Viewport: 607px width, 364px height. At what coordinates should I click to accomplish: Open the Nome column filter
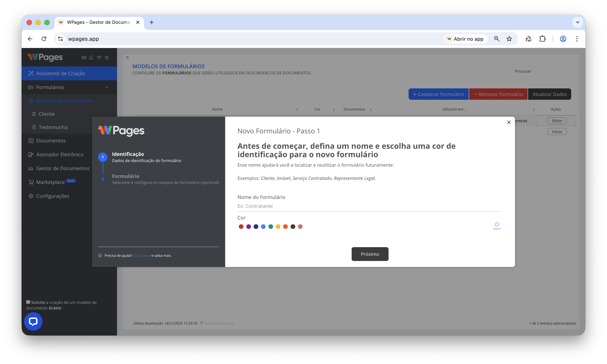pyautogui.click(x=297, y=110)
